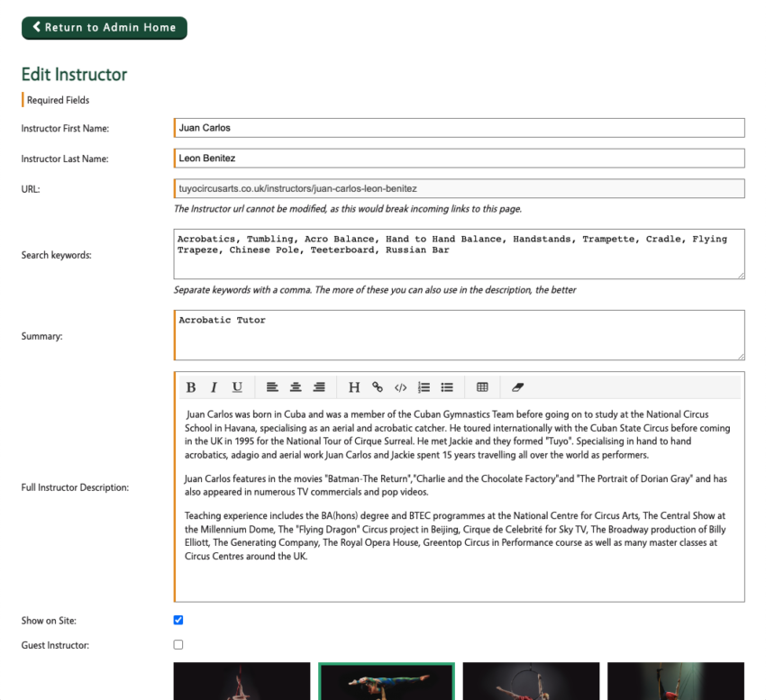Click the paragraph mentioning 'Batman-The Return'

[x=455, y=485]
